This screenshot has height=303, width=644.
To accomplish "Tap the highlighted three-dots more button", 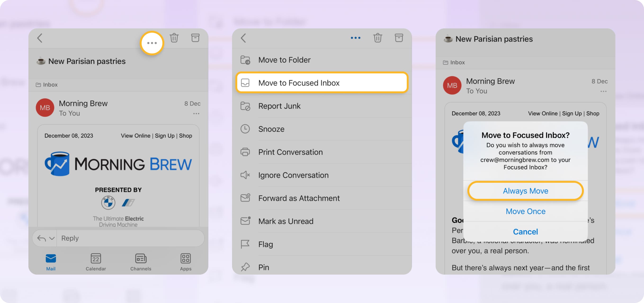I will (152, 43).
